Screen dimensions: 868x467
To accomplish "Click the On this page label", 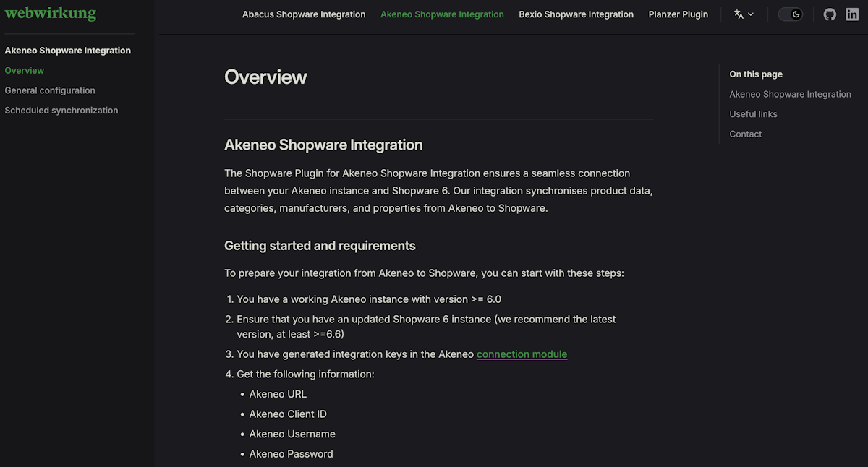I will (x=756, y=74).
